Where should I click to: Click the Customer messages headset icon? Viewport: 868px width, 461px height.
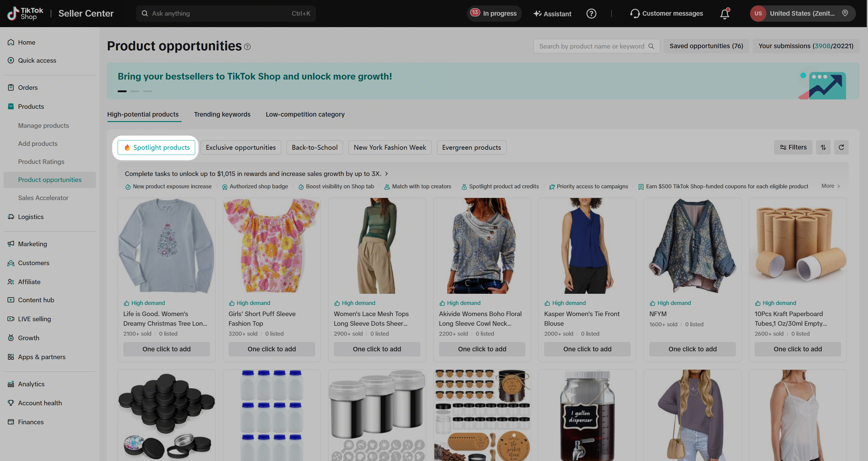[635, 14]
